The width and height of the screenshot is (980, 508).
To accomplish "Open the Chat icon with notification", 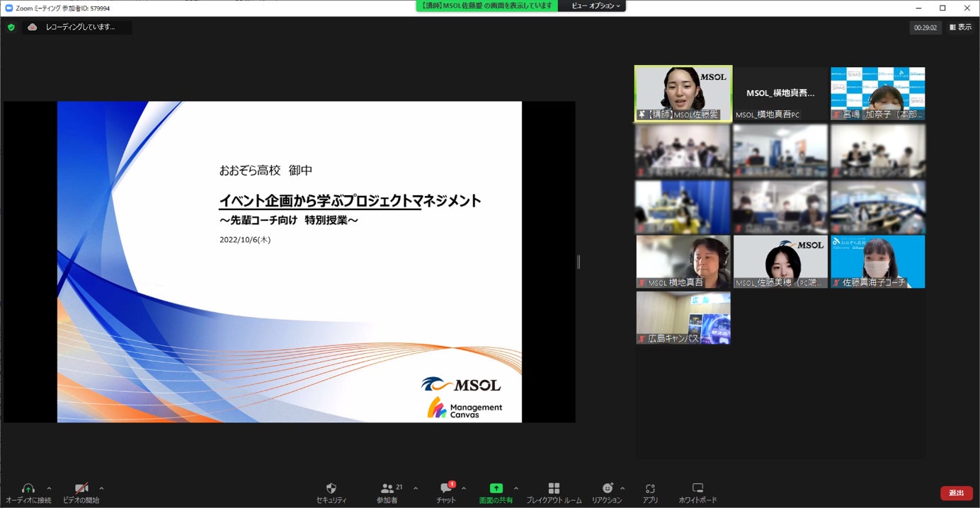I will (446, 488).
